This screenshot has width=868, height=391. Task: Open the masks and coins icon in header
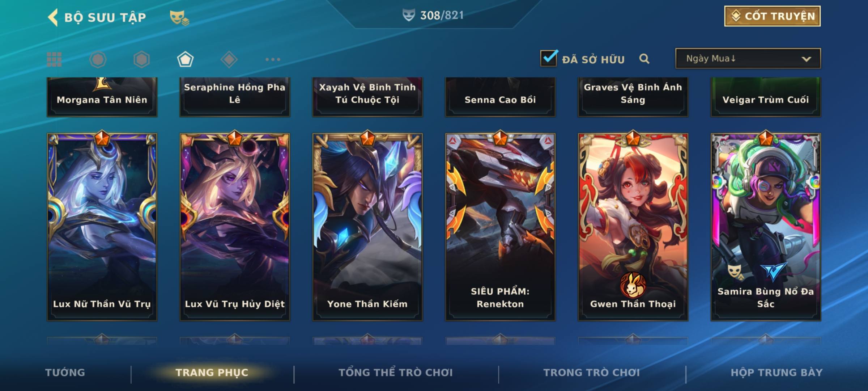point(179,17)
